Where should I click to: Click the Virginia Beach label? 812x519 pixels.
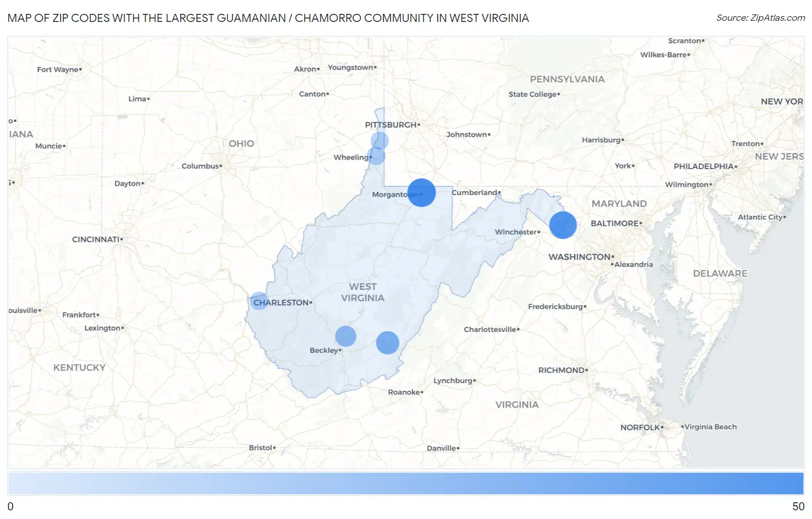tap(710, 427)
